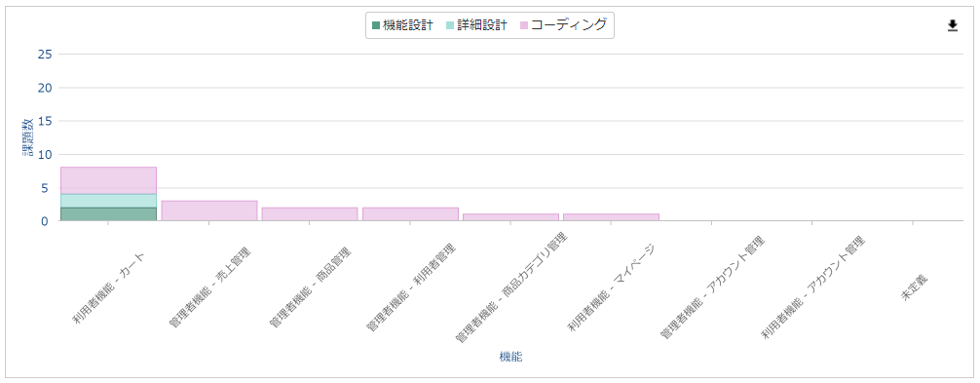Viewport: 980px width, 383px height.
Task: Click the 商品カテゴリ管理 bar in the chart
Action: click(x=510, y=217)
